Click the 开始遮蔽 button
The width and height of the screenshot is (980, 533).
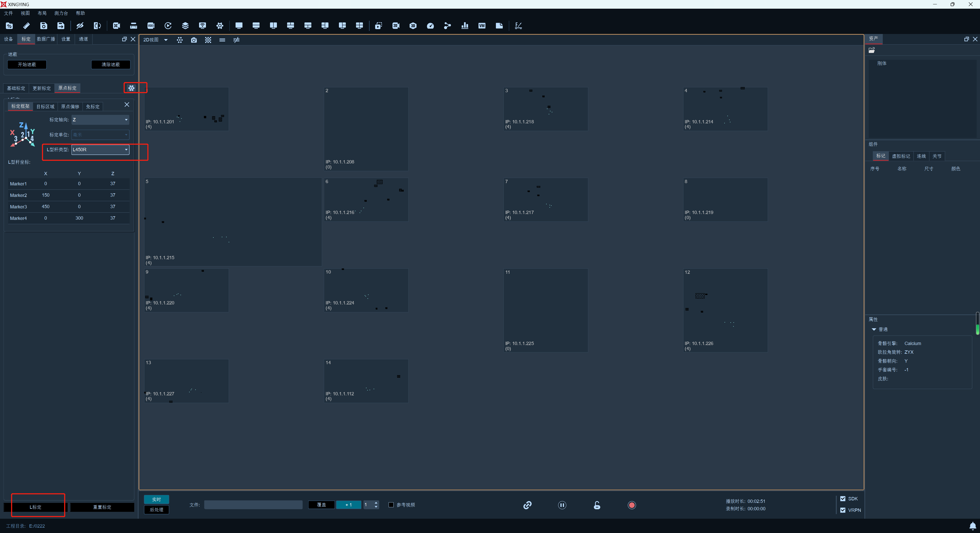tap(27, 64)
